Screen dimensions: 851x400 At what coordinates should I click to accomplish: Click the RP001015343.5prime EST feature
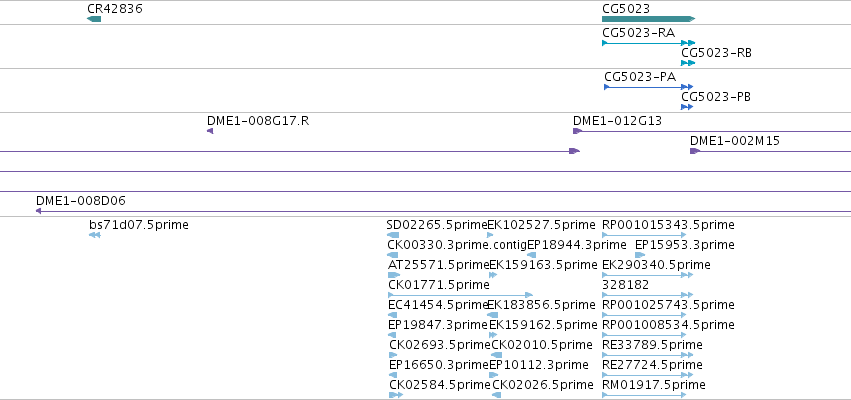tap(648, 235)
